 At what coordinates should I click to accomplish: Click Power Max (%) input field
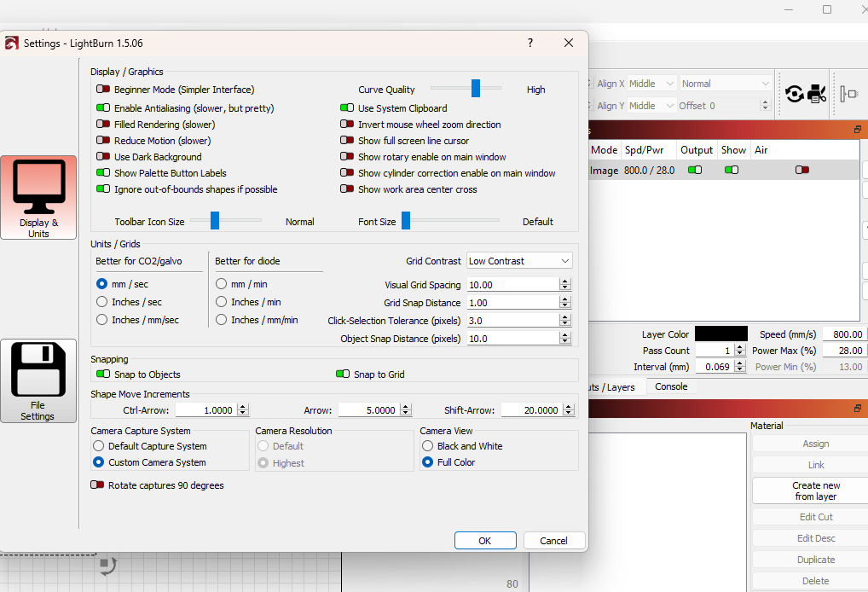(x=845, y=351)
